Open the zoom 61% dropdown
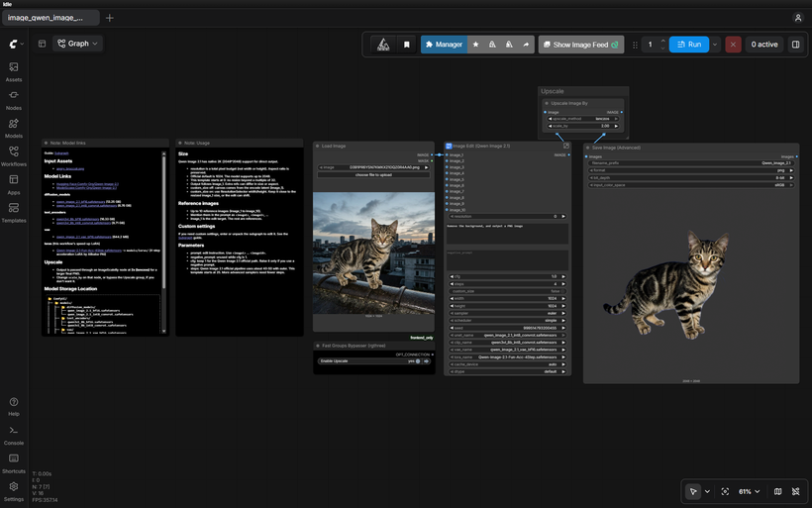Image resolution: width=812 pixels, height=508 pixels. 749,491
